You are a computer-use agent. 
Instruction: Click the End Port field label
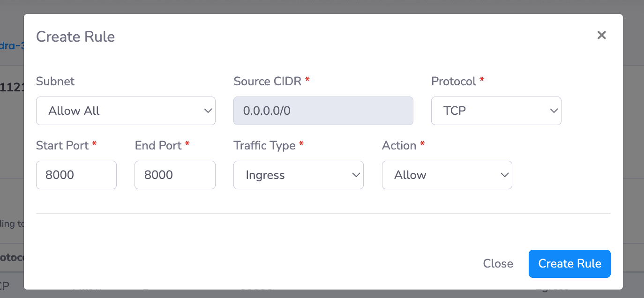[158, 145]
